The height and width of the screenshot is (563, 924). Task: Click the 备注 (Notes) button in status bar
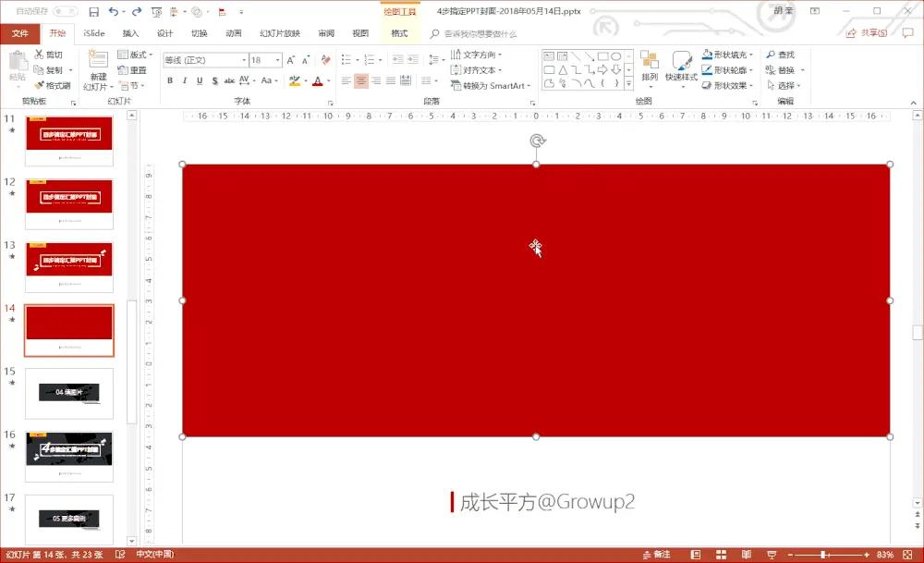(x=656, y=554)
